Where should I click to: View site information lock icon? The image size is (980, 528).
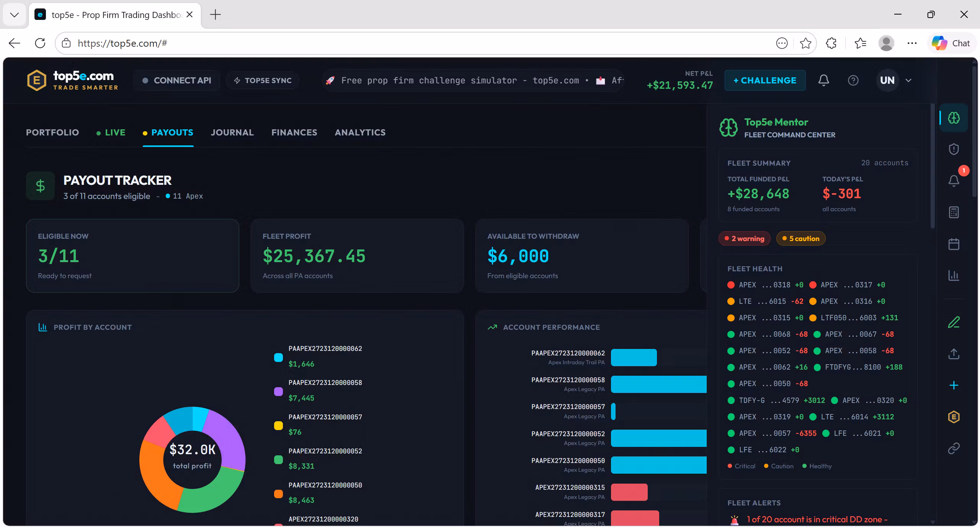[66, 43]
